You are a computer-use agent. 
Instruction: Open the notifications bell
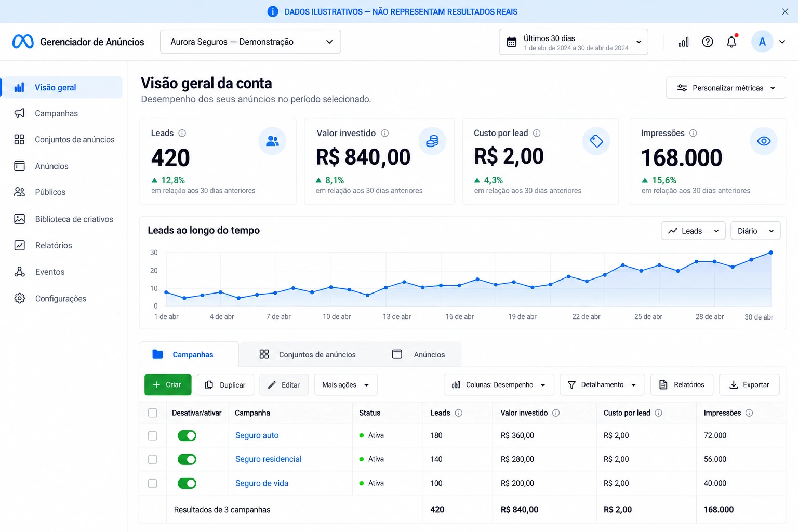coord(731,42)
